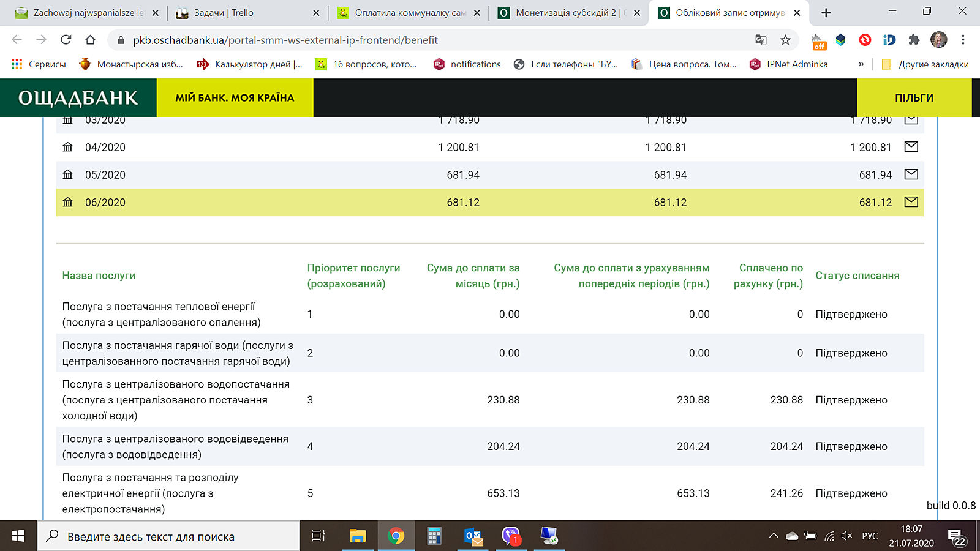Screen dimensions: 980x551
Task: Click the envelope icon in the 06/2020 row
Action: point(911,202)
